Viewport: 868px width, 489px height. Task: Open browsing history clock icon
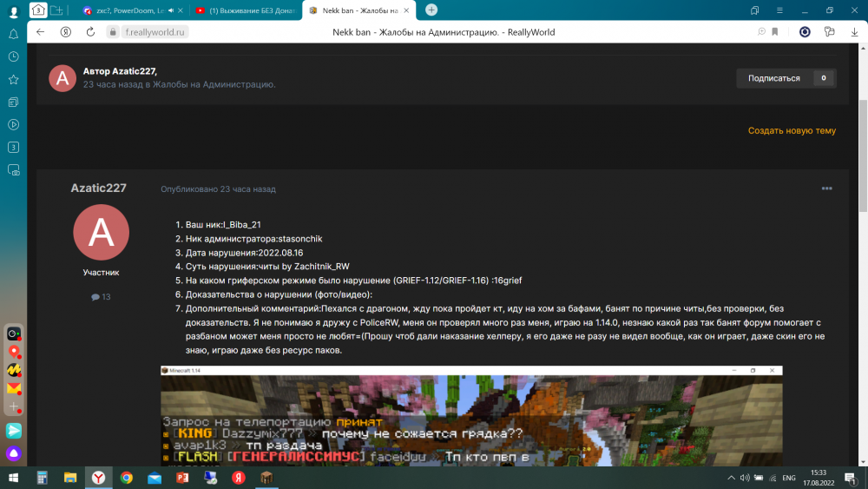click(x=13, y=56)
